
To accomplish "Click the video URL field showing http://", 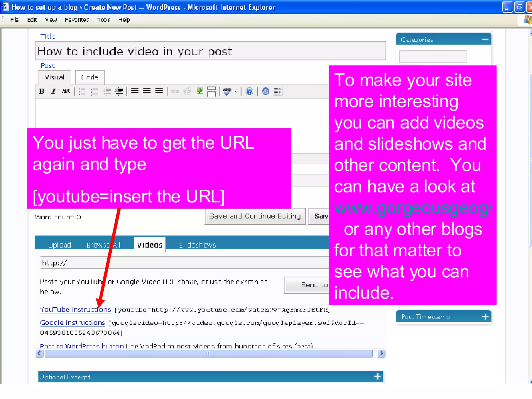I will tap(184, 263).
